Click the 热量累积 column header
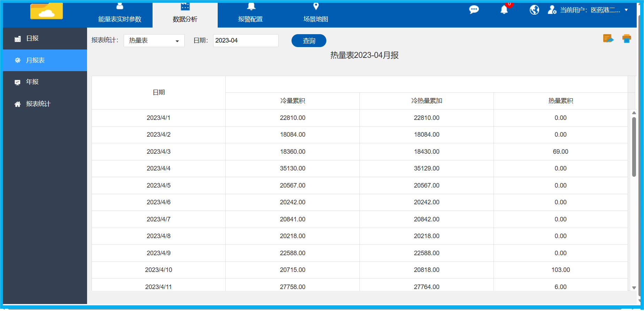Viewport: 644px width, 311px height. click(561, 101)
